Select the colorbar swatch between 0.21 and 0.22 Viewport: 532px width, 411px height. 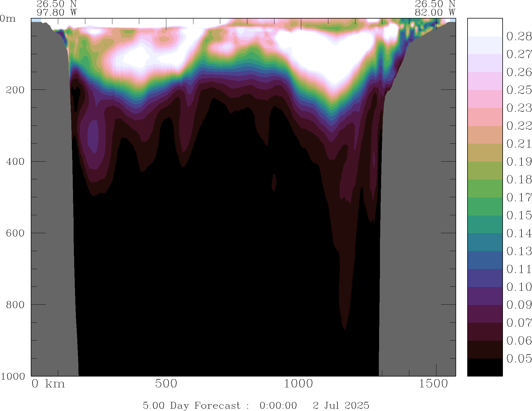click(485, 135)
